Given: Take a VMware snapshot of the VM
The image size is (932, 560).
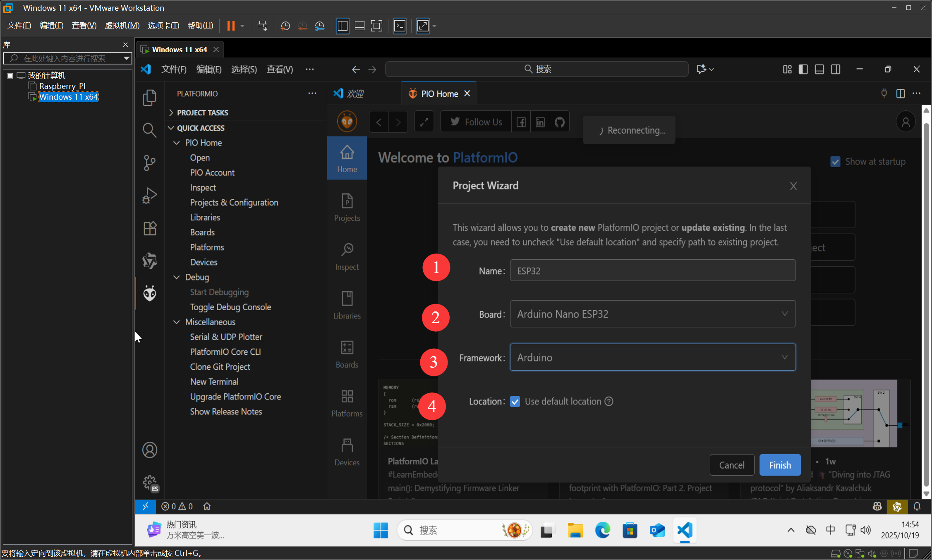Looking at the screenshot, I should (285, 26).
